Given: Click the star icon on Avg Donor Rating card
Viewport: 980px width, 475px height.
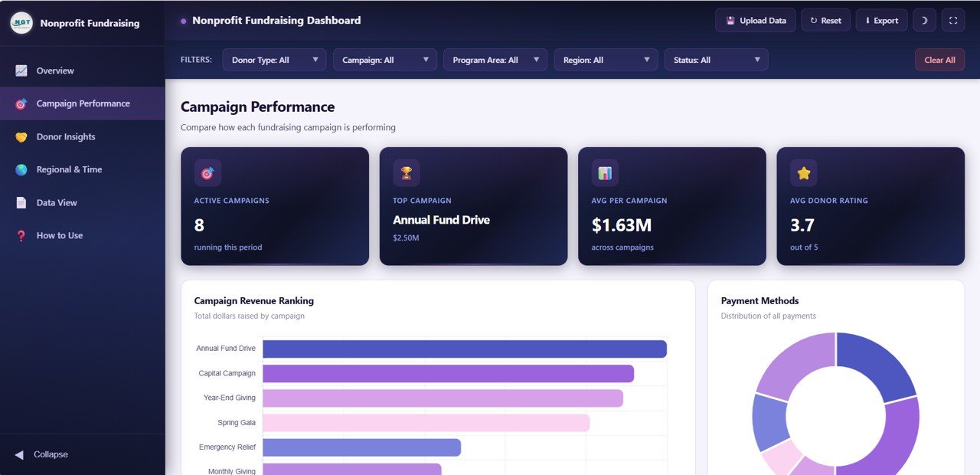Looking at the screenshot, I should pyautogui.click(x=802, y=172).
